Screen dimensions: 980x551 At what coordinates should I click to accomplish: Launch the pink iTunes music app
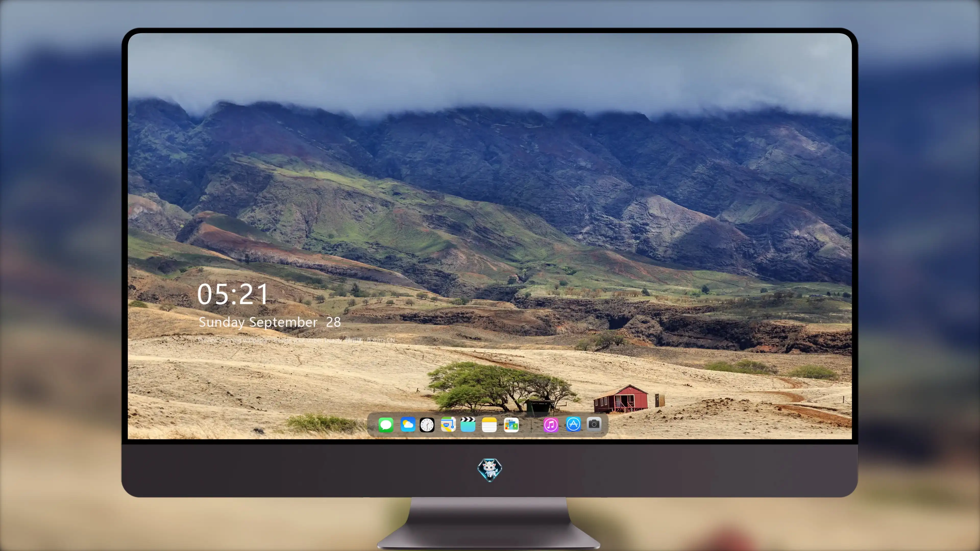[551, 424]
